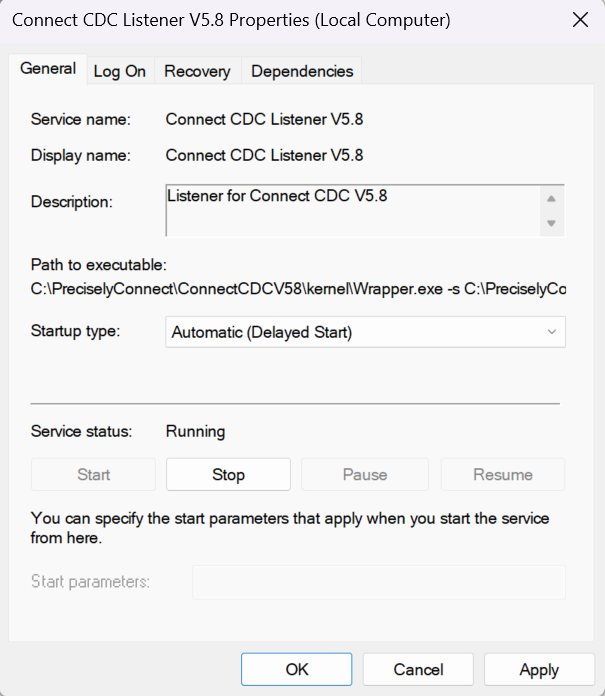Open the Log On tab

coord(120,71)
